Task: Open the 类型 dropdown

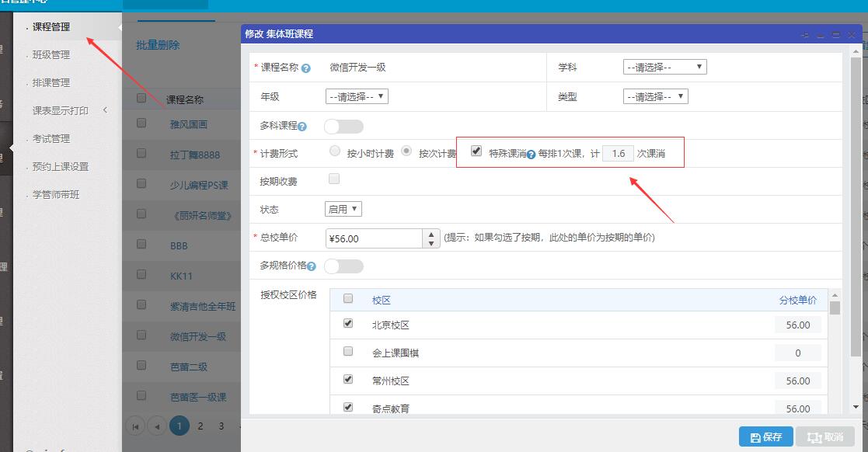Action: tap(655, 96)
